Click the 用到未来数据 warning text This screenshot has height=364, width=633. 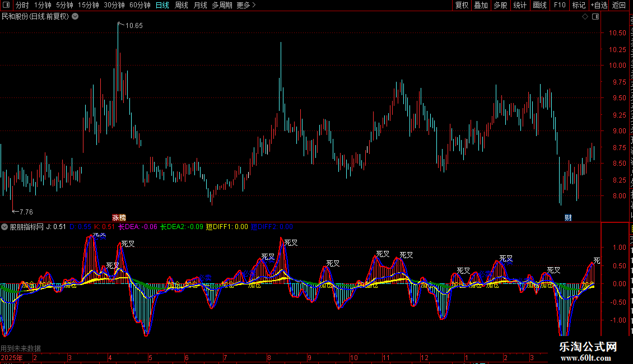(21, 348)
